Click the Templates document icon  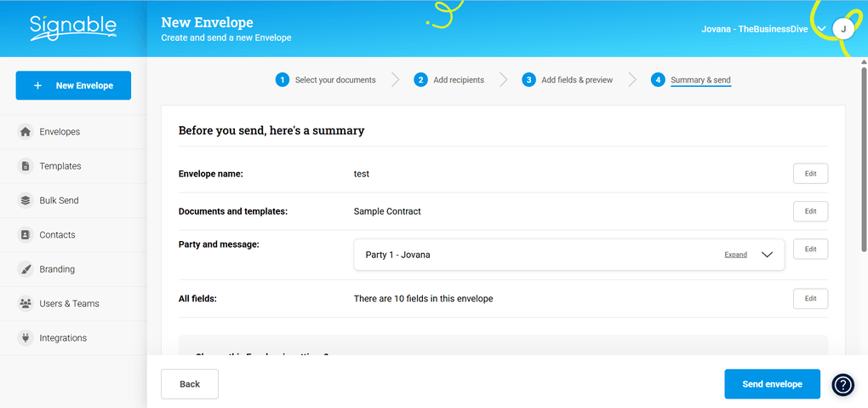(x=25, y=166)
